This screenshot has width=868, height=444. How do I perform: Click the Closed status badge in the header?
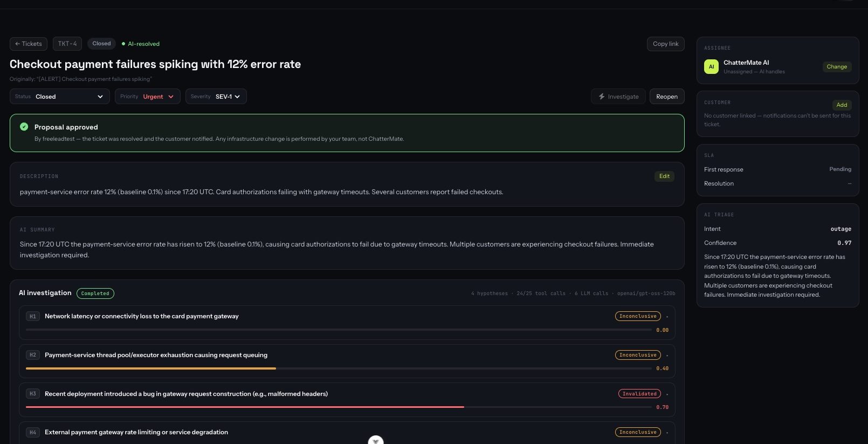pyautogui.click(x=101, y=44)
